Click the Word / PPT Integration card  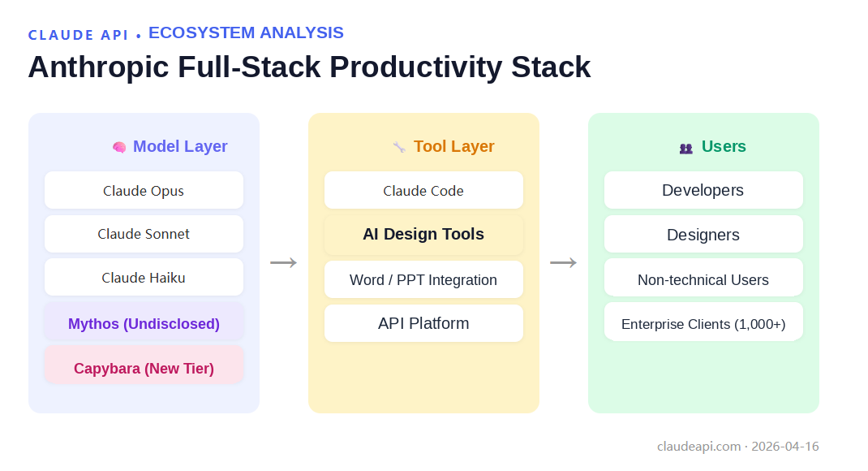[x=423, y=279]
